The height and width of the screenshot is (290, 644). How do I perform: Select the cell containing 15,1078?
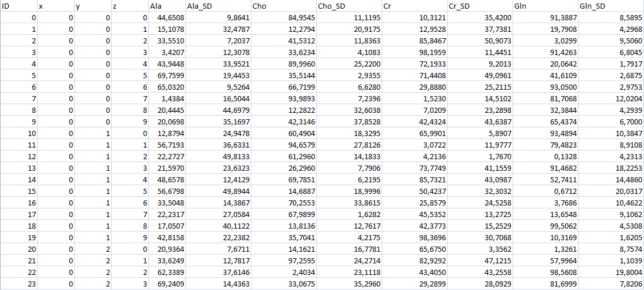[166, 30]
